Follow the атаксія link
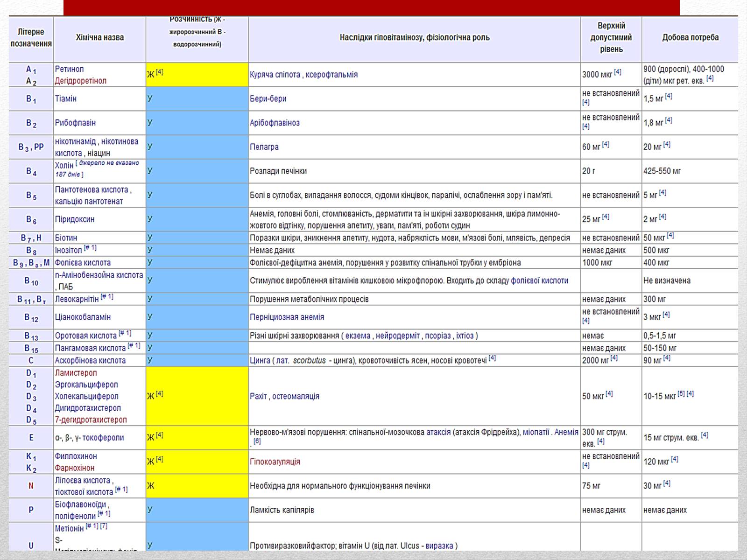 coord(438,433)
